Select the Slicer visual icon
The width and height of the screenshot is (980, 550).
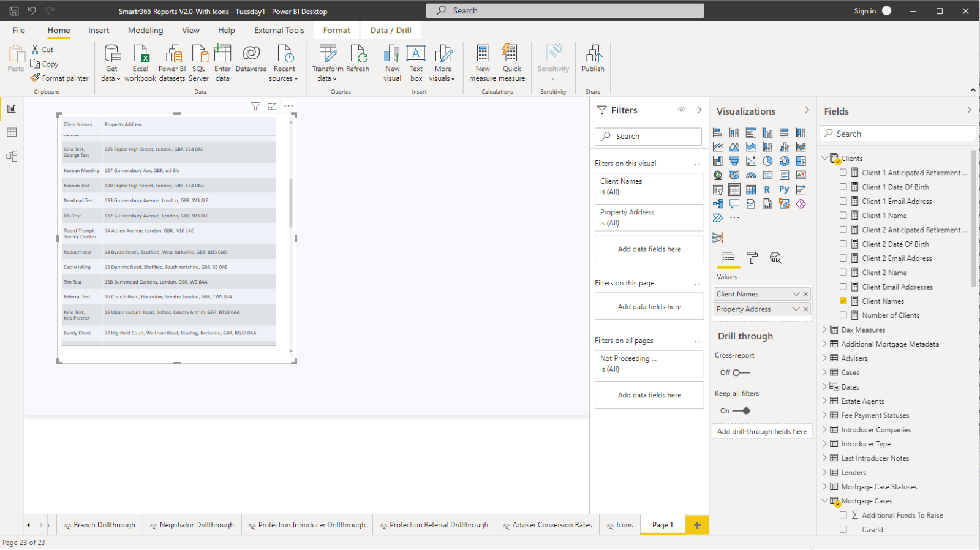(718, 190)
